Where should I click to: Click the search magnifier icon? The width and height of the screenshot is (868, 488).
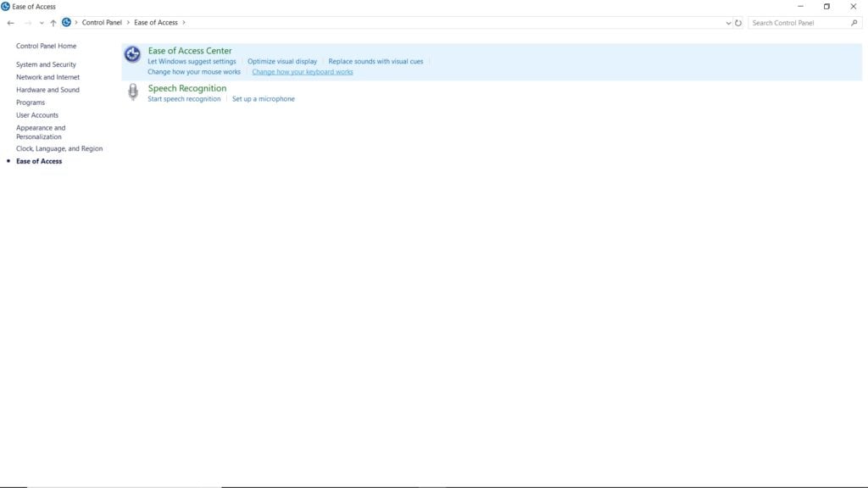[854, 23]
